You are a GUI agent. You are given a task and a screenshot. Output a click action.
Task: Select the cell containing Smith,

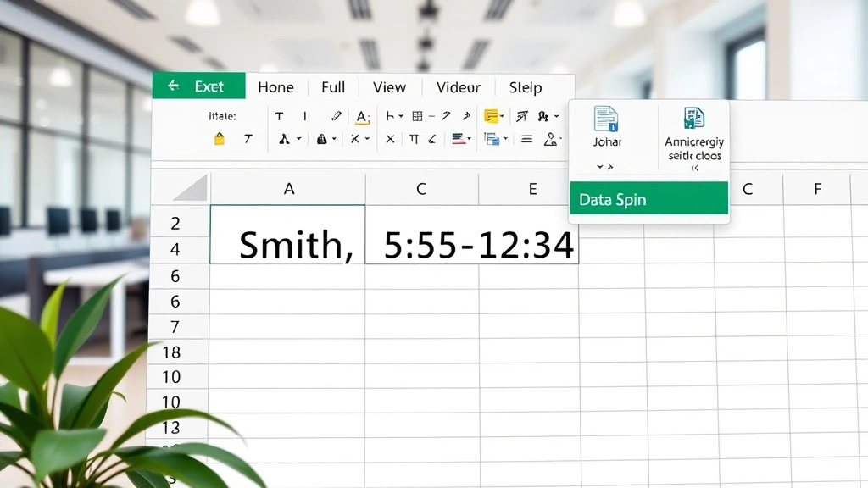pyautogui.click(x=287, y=244)
